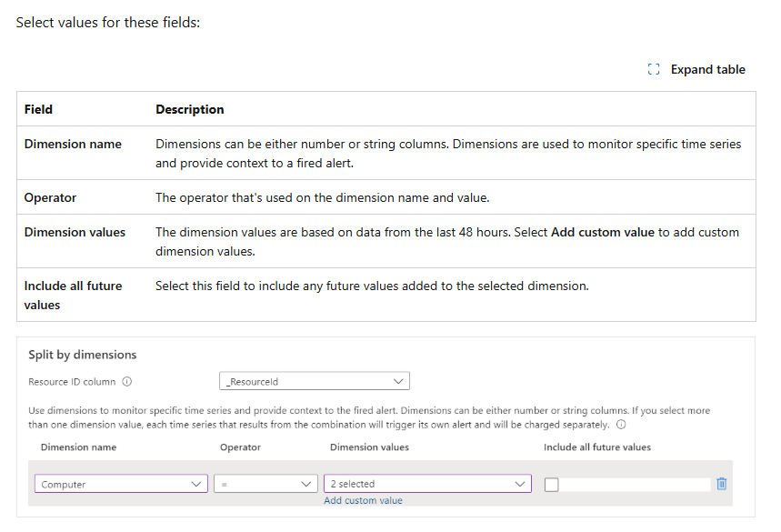Click the expand table brackets icon
Image resolution: width=781 pixels, height=532 pixels.
pos(654,69)
